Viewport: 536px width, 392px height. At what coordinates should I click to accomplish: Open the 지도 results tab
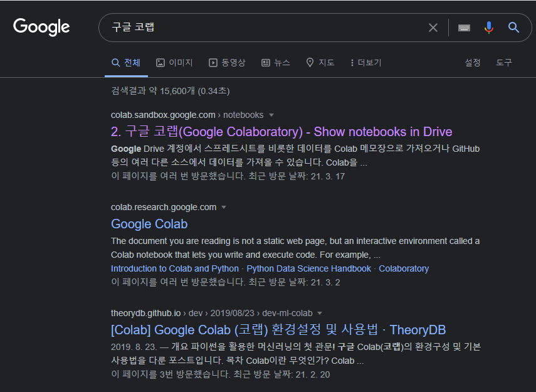(320, 63)
